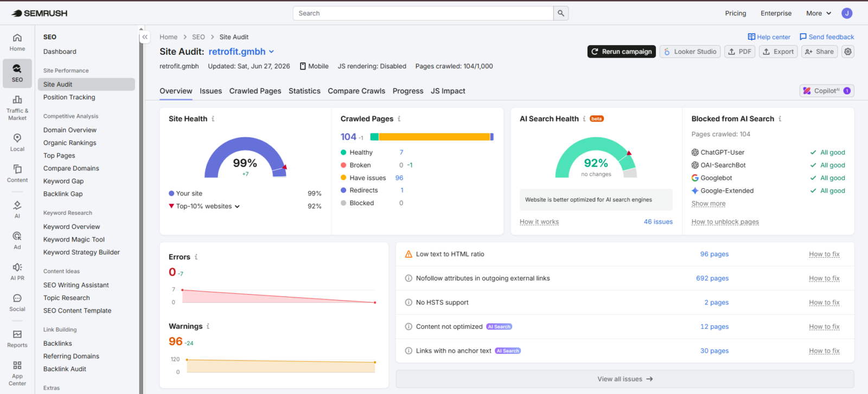The height and width of the screenshot is (394, 868).
Task: Focus the top Search input field
Action: [423, 13]
